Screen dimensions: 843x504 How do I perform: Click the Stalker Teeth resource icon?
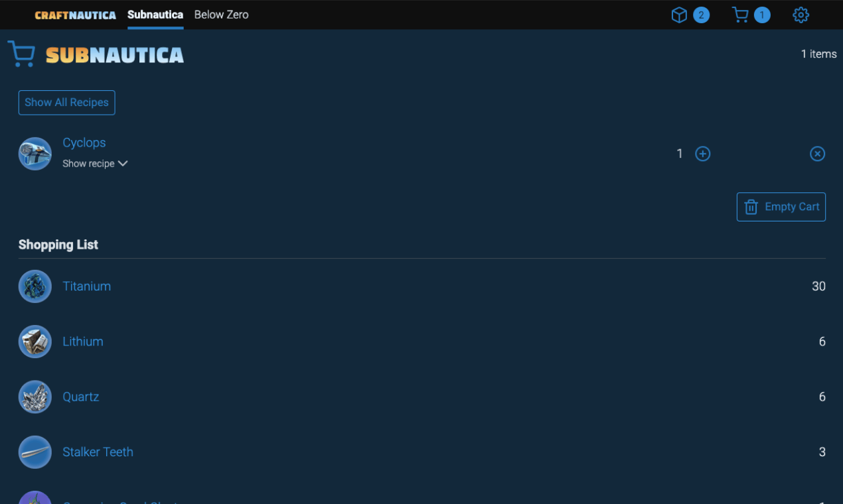click(35, 452)
